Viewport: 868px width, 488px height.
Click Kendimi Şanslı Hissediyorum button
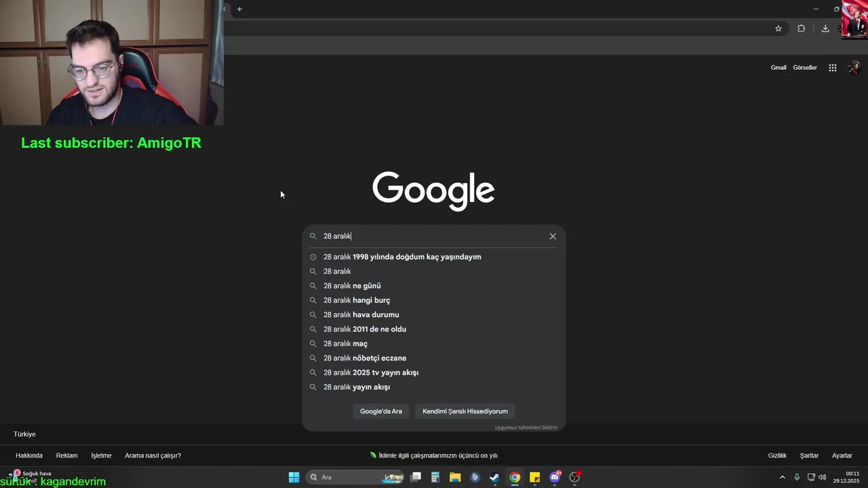click(x=465, y=411)
